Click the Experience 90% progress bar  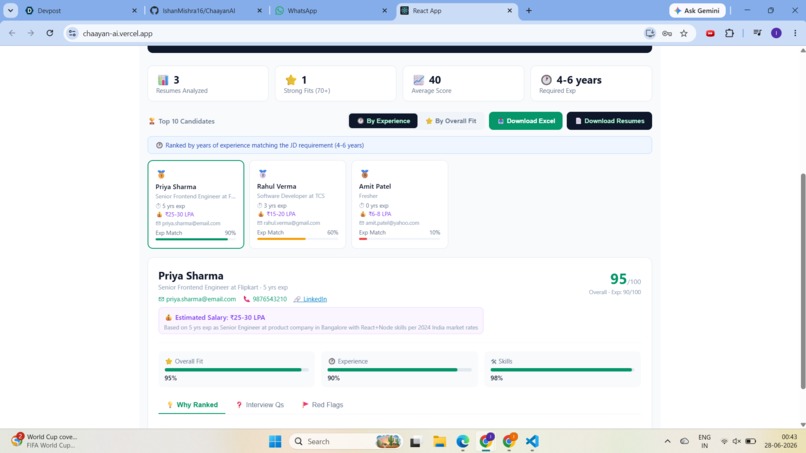(399, 370)
